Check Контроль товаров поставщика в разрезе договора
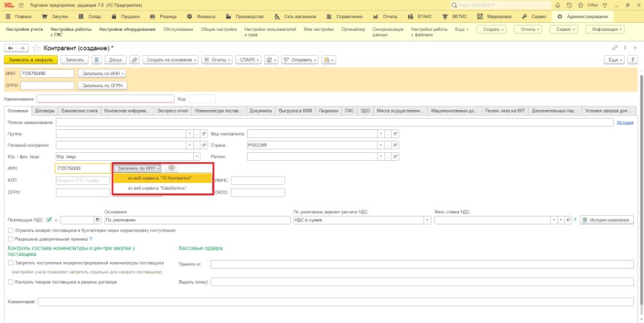The image size is (644, 323). point(11,282)
